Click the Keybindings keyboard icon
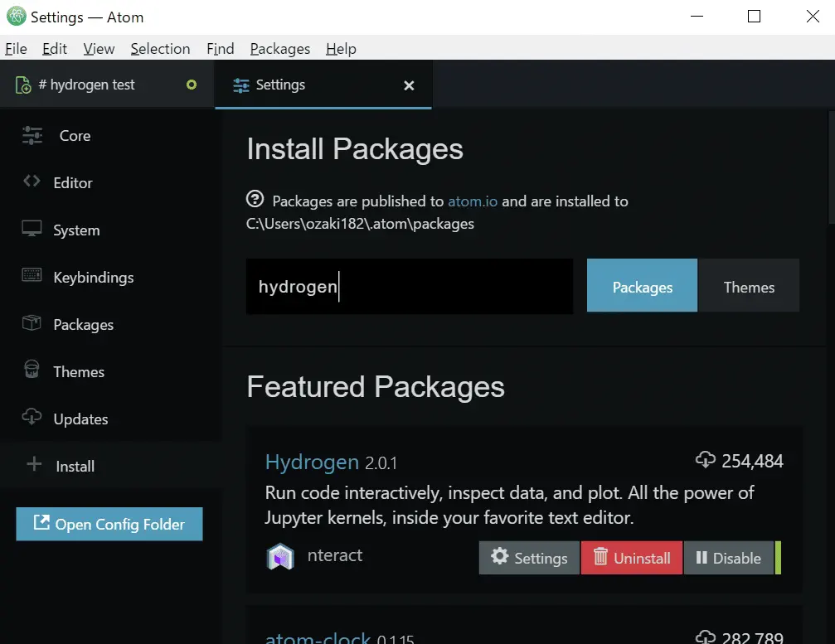This screenshot has width=835, height=644. (x=32, y=276)
